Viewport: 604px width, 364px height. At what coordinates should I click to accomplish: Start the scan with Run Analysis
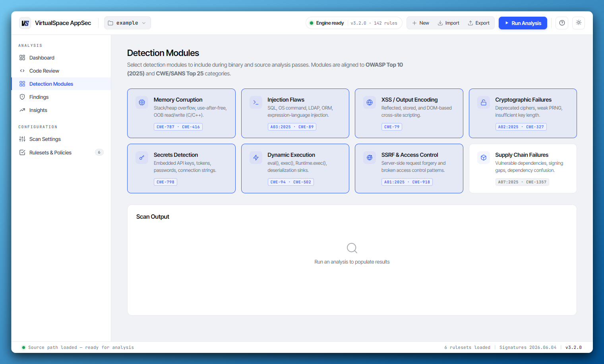pyautogui.click(x=523, y=23)
